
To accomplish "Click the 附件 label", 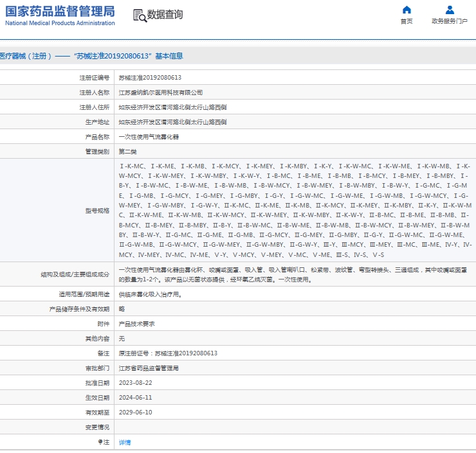I will pos(103,324).
